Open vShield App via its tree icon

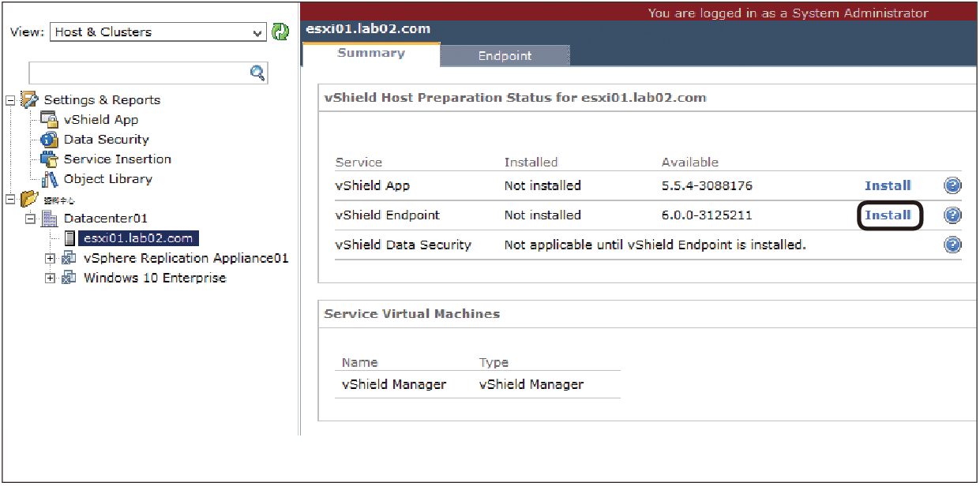(50, 120)
